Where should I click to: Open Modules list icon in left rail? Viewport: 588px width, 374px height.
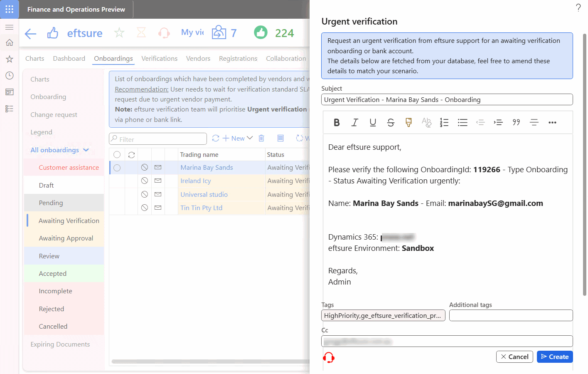(x=9, y=109)
